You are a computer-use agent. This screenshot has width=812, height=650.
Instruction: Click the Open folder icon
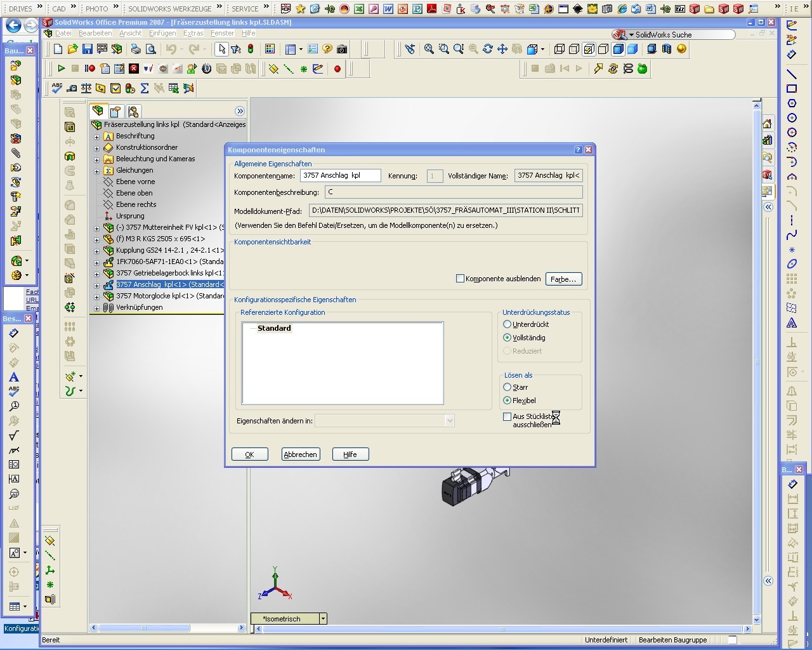72,49
